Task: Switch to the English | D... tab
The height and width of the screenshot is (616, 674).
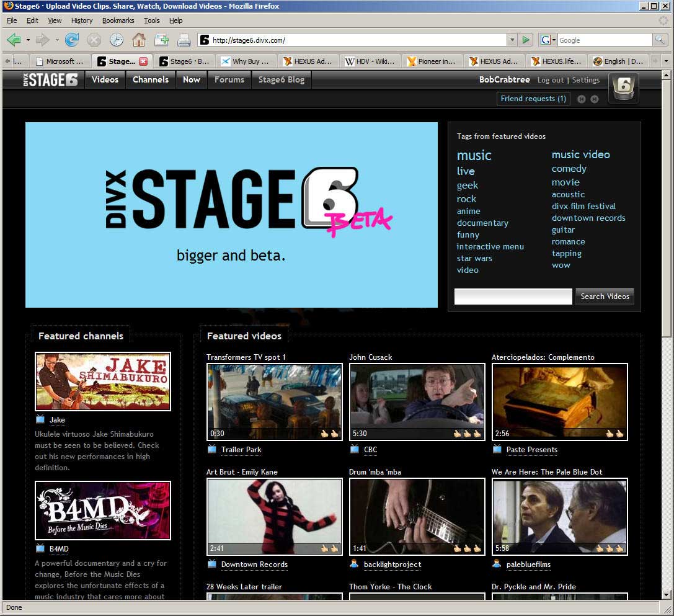Action: click(619, 61)
